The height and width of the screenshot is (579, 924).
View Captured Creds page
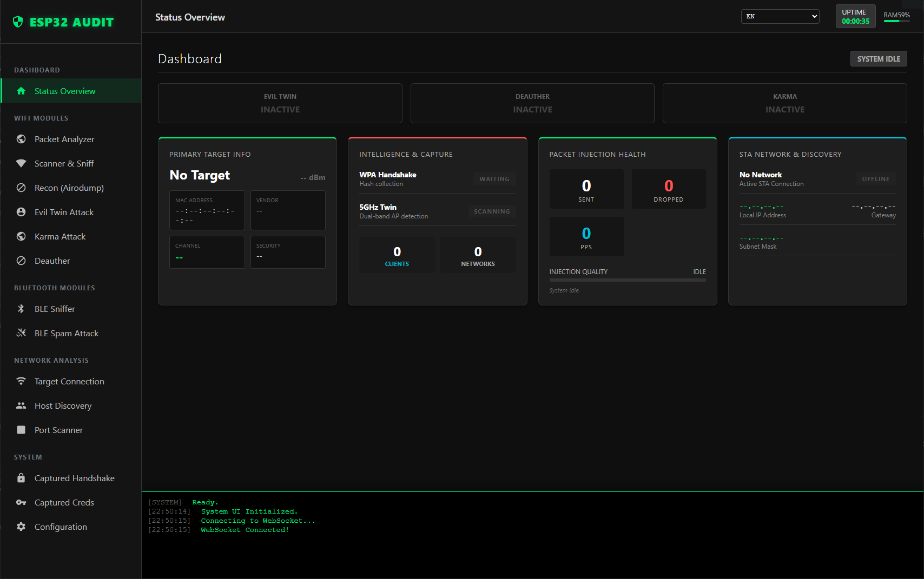click(71, 502)
